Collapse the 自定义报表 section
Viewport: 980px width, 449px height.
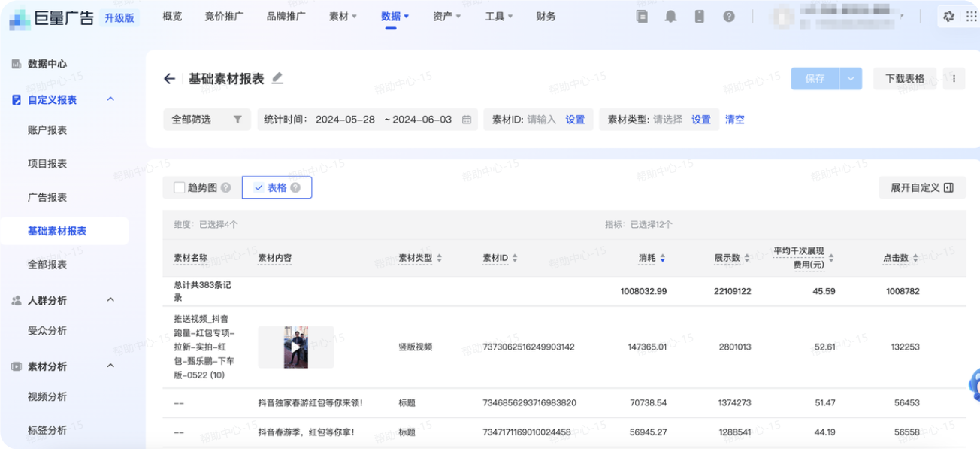pyautogui.click(x=110, y=99)
